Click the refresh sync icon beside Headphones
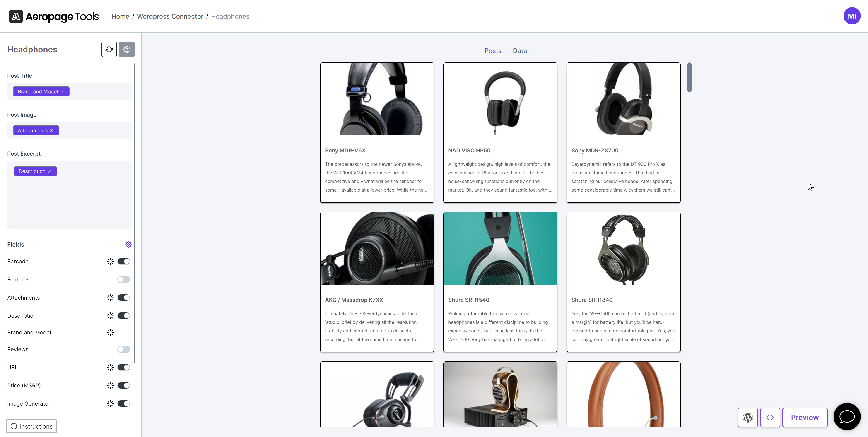 109,50
